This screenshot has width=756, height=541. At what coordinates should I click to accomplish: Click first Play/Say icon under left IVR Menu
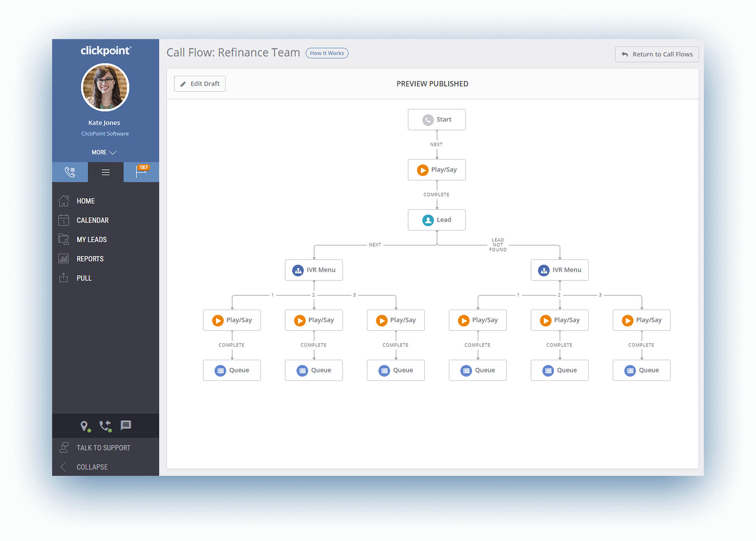click(x=218, y=320)
